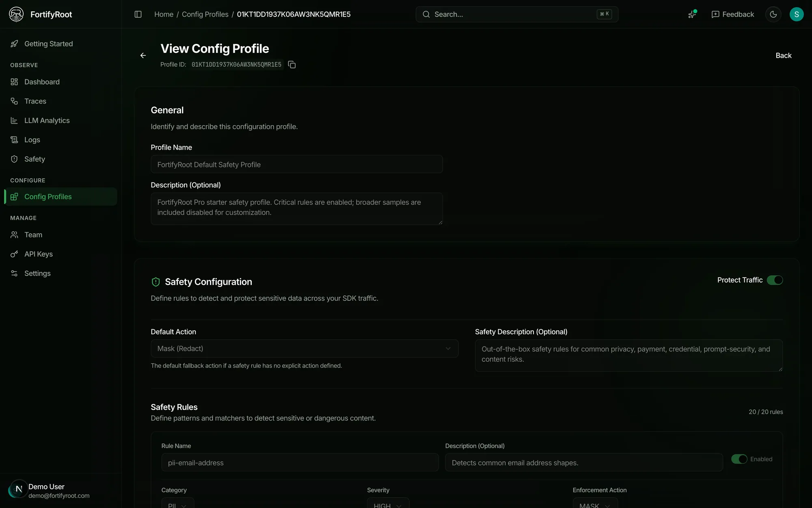Expand the Default Action dropdown
Image resolution: width=812 pixels, height=508 pixels.
pos(304,349)
